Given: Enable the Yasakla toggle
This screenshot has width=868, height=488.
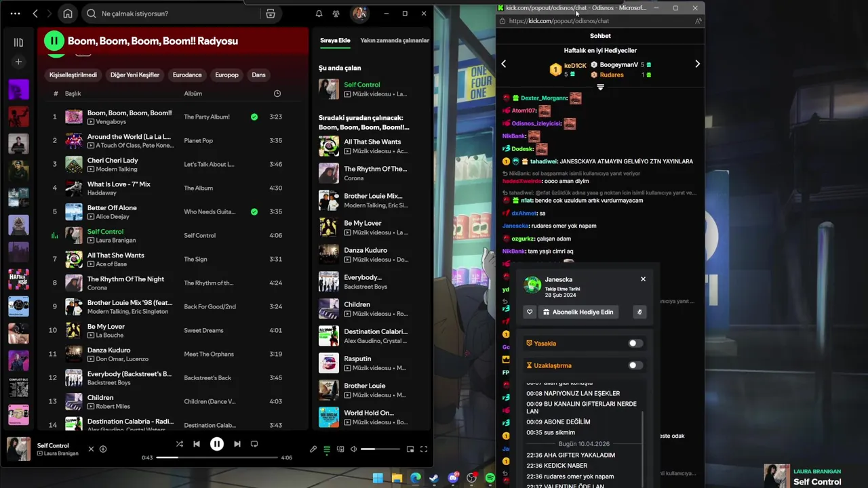Looking at the screenshot, I should (x=635, y=343).
